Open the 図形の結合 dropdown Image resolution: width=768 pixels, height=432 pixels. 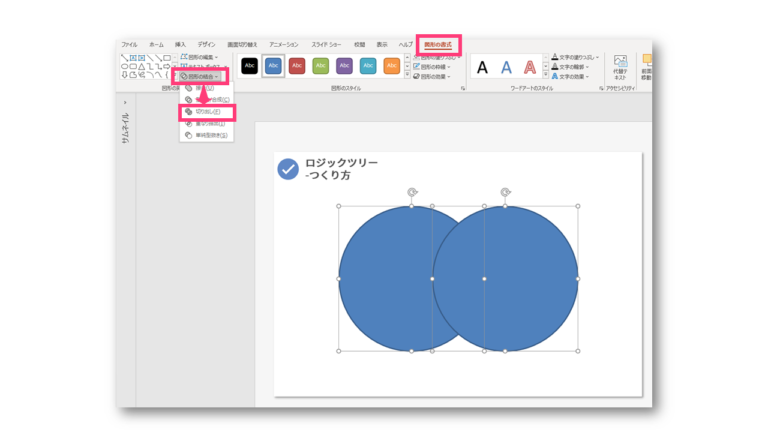[200, 76]
